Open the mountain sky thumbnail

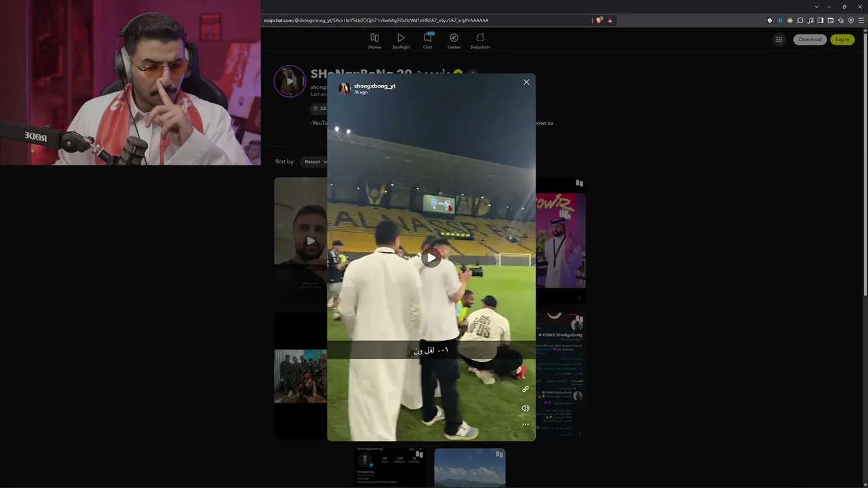[469, 468]
